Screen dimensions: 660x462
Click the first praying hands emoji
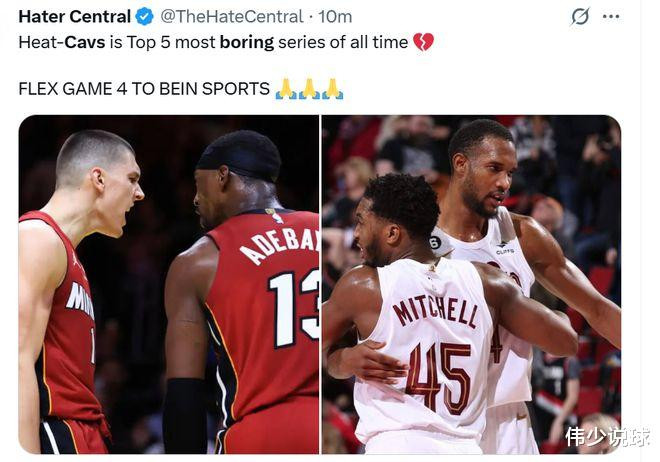[x=286, y=89]
